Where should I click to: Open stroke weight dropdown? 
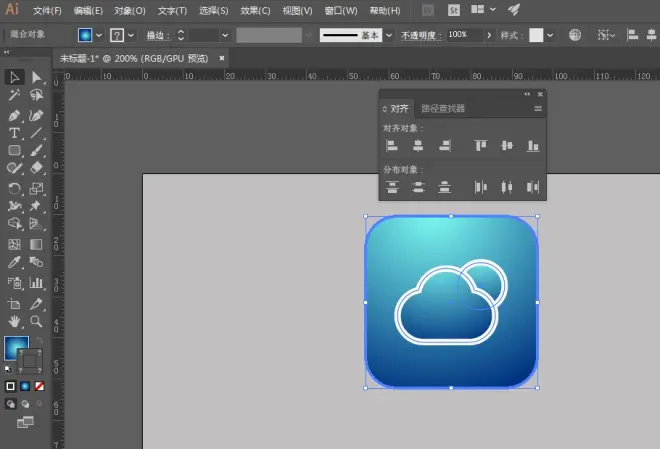pos(225,35)
